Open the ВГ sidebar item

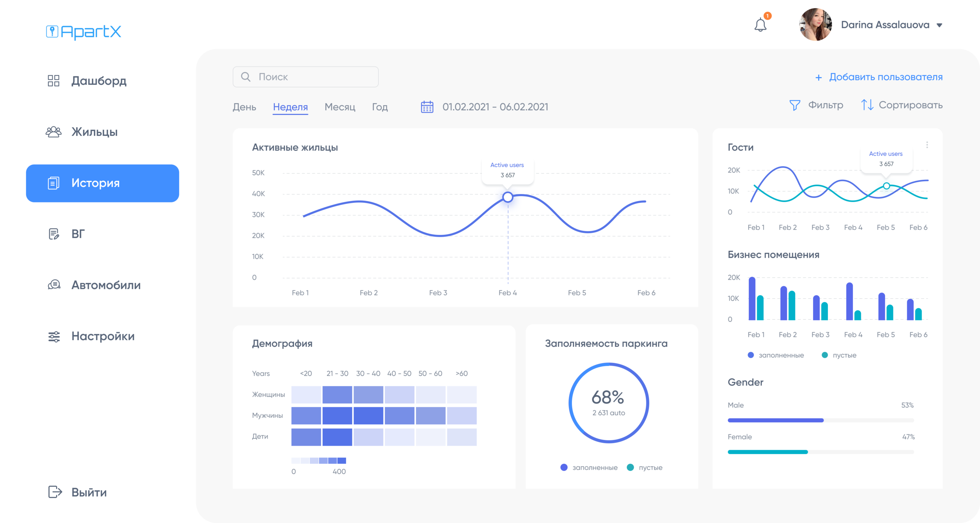(x=78, y=234)
